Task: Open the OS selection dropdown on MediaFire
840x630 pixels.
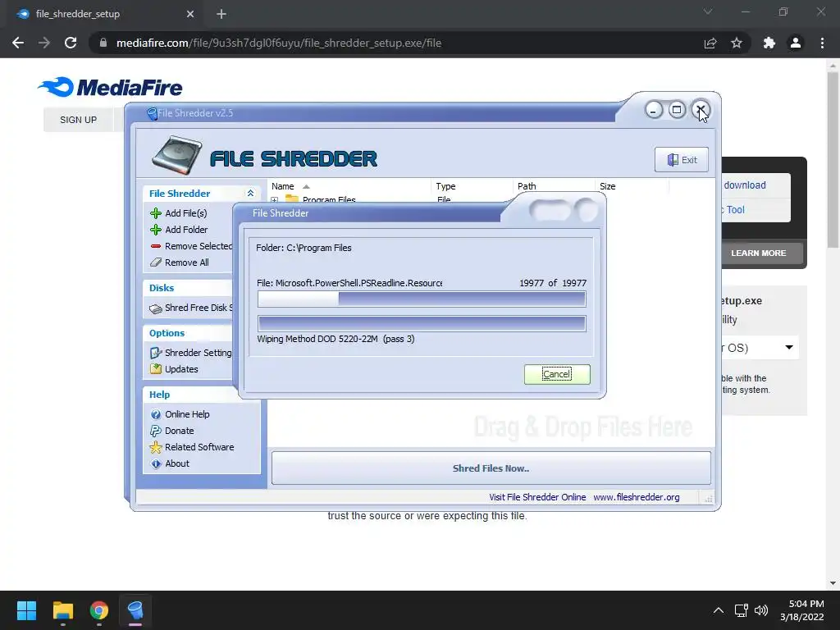Action: click(789, 348)
